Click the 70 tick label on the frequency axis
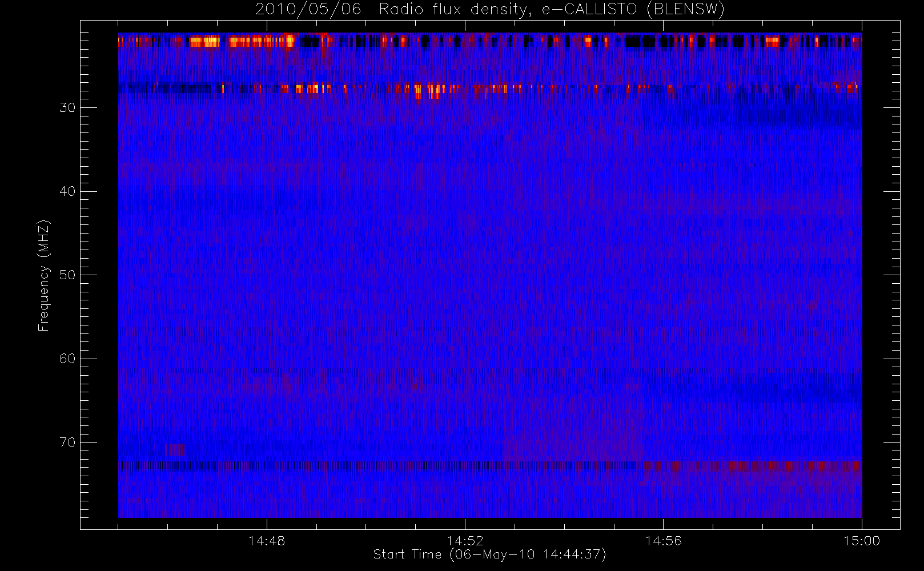 tap(67, 442)
